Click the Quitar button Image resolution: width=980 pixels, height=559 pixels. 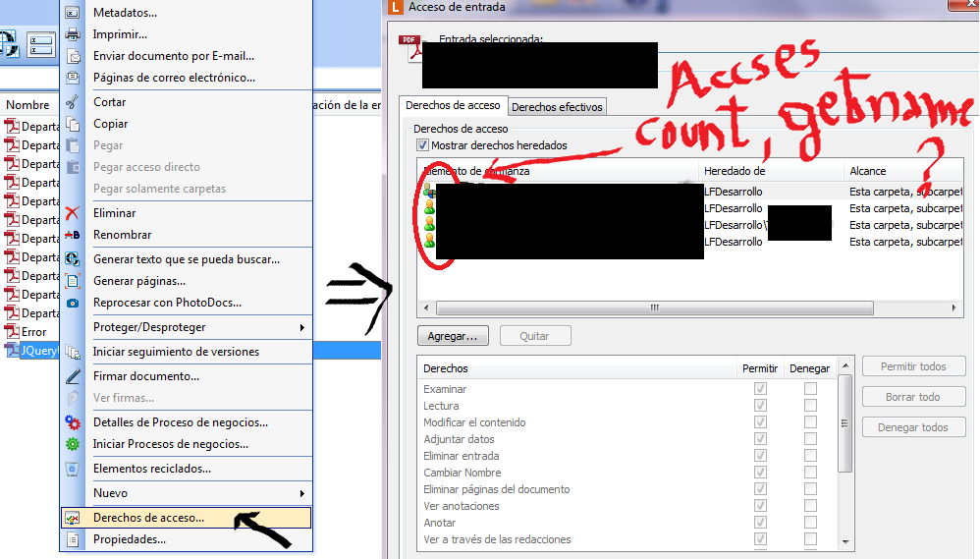(x=535, y=336)
